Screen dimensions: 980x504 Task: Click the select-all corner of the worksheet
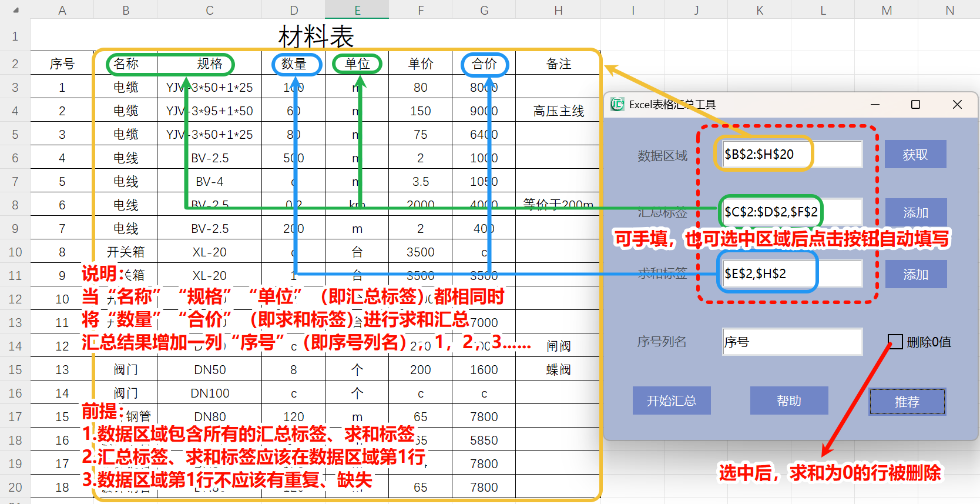tap(15, 10)
